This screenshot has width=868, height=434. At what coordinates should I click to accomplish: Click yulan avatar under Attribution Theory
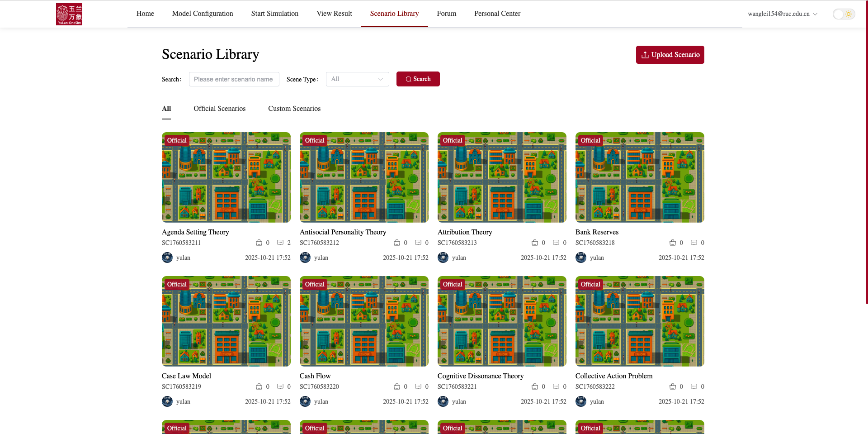coord(443,258)
